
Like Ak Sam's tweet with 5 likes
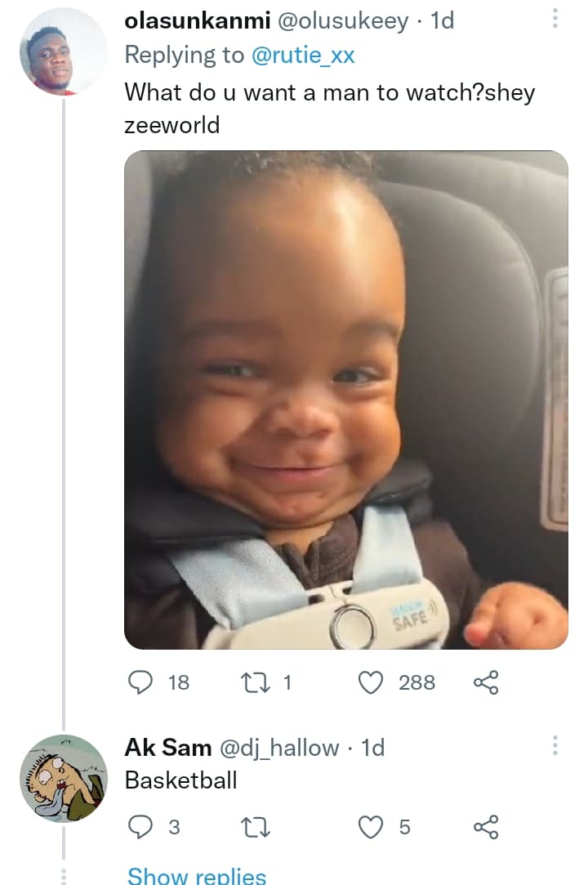pos(372,828)
